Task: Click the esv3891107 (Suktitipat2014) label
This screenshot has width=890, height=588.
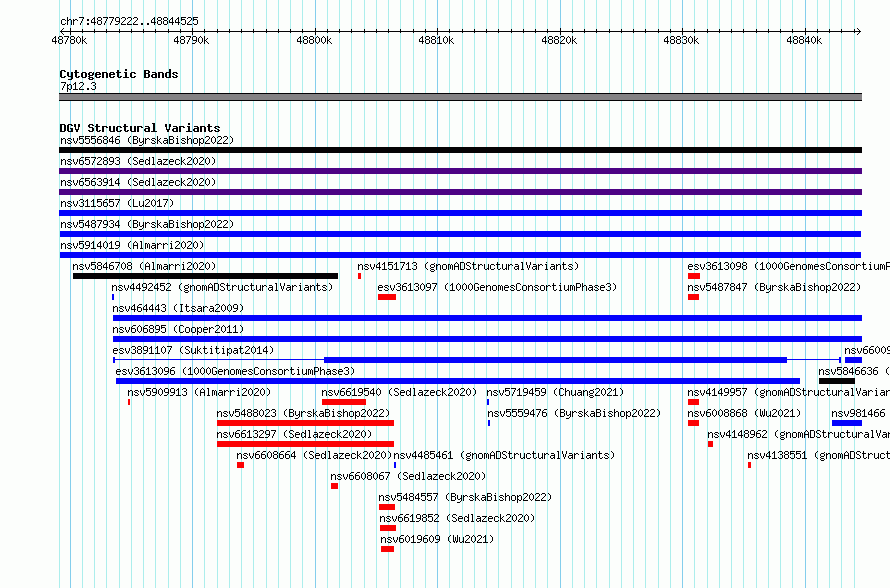Action: [x=193, y=350]
